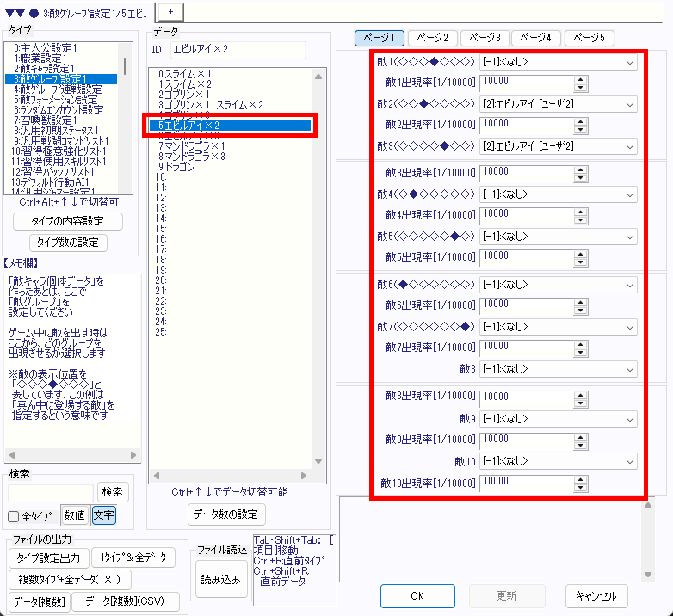
Task: Increase the 敵10出現率 spinner value
Action: pyautogui.click(x=580, y=478)
